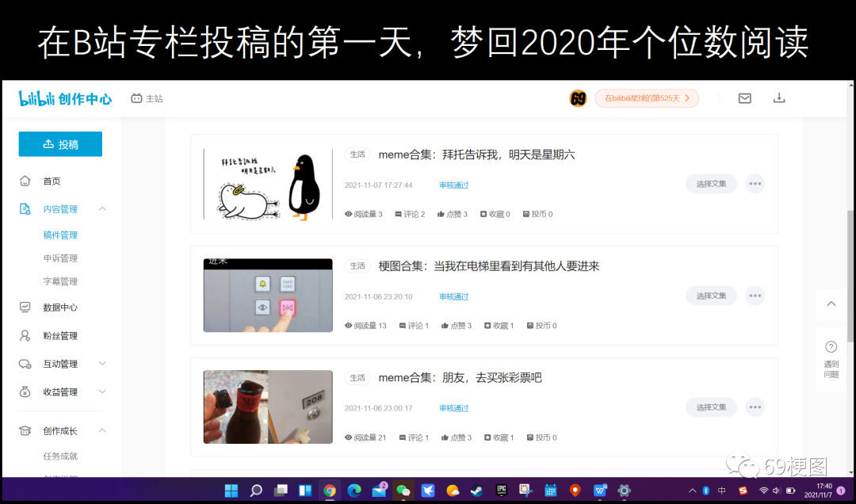
Task: Open Steam from the taskbar
Action: point(476,491)
